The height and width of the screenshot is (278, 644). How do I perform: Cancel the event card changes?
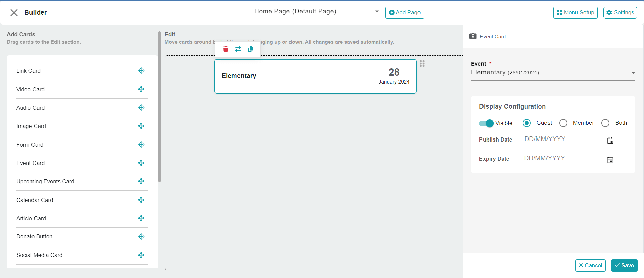[590, 265]
